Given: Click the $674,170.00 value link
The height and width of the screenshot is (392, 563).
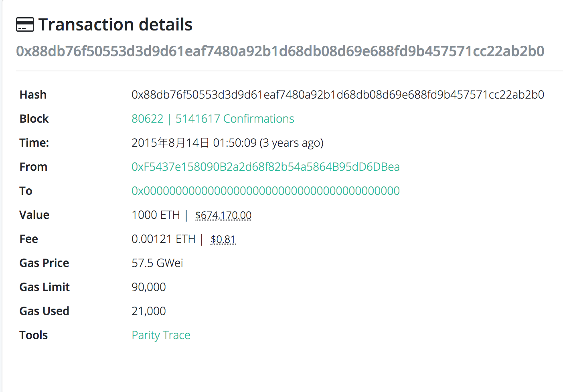Looking at the screenshot, I should point(223,215).
